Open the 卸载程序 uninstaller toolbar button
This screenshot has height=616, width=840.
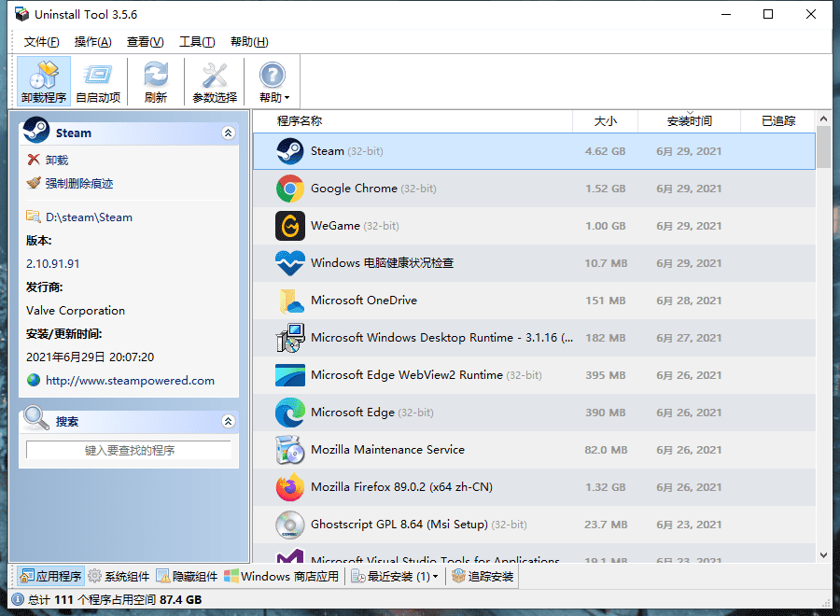[x=43, y=81]
